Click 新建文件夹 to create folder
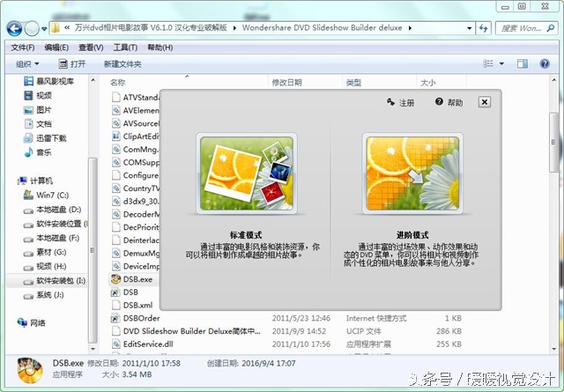Viewport: 564px width, 392px height. pyautogui.click(x=122, y=64)
